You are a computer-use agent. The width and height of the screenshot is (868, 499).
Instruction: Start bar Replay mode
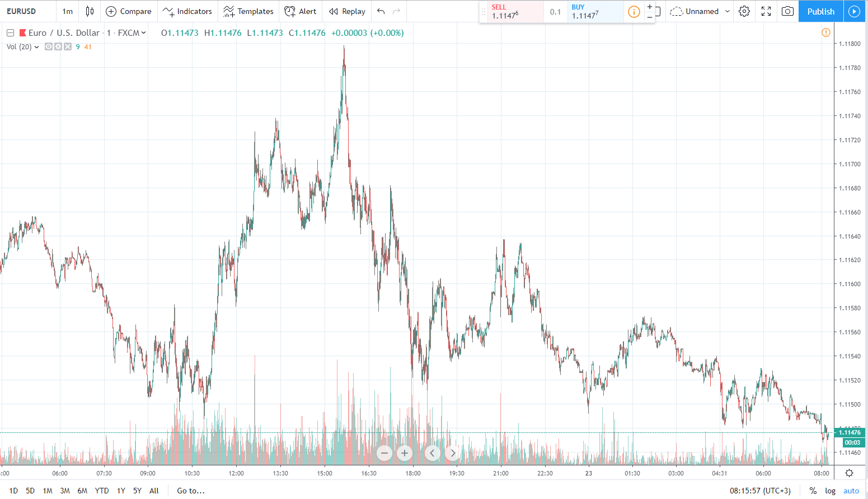[x=348, y=11]
